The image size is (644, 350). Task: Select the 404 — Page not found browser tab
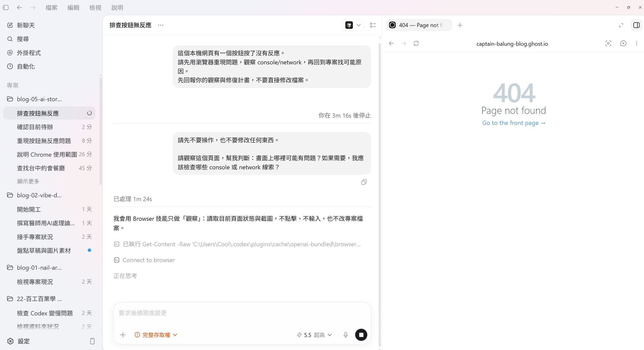pos(419,25)
